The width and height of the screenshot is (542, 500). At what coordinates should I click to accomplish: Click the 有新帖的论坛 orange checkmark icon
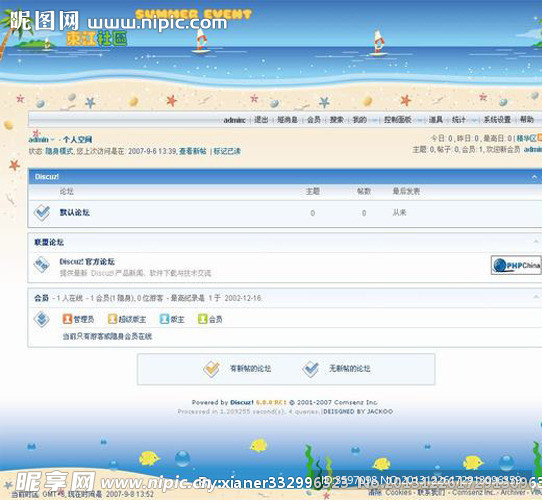(212, 369)
